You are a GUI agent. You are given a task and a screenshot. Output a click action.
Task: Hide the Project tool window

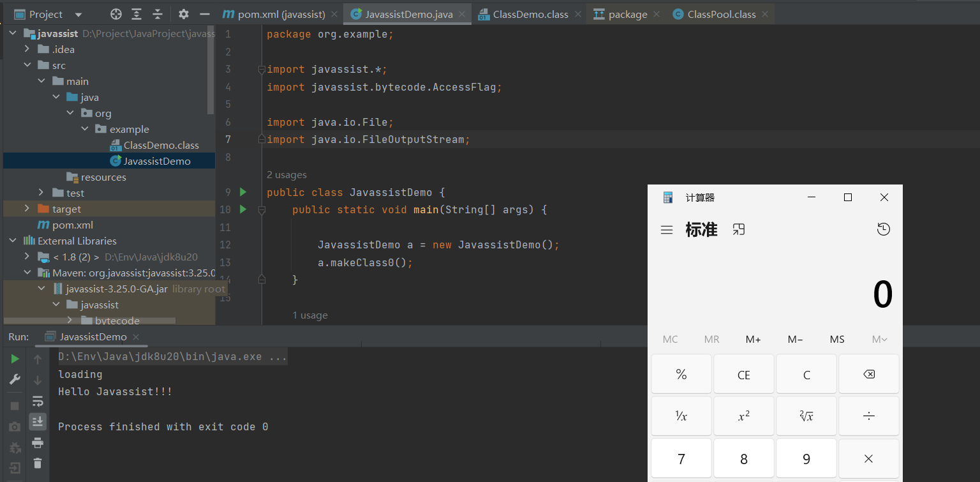pos(204,14)
